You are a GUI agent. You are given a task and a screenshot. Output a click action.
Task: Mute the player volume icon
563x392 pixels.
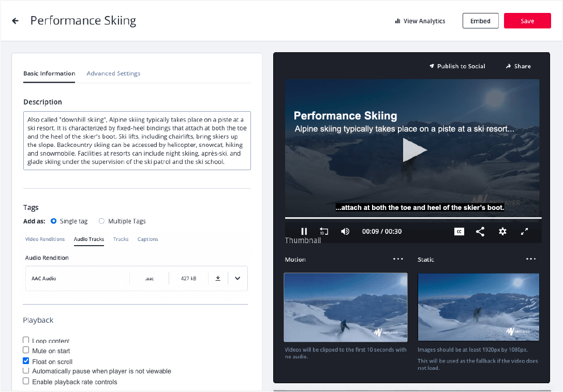click(345, 231)
